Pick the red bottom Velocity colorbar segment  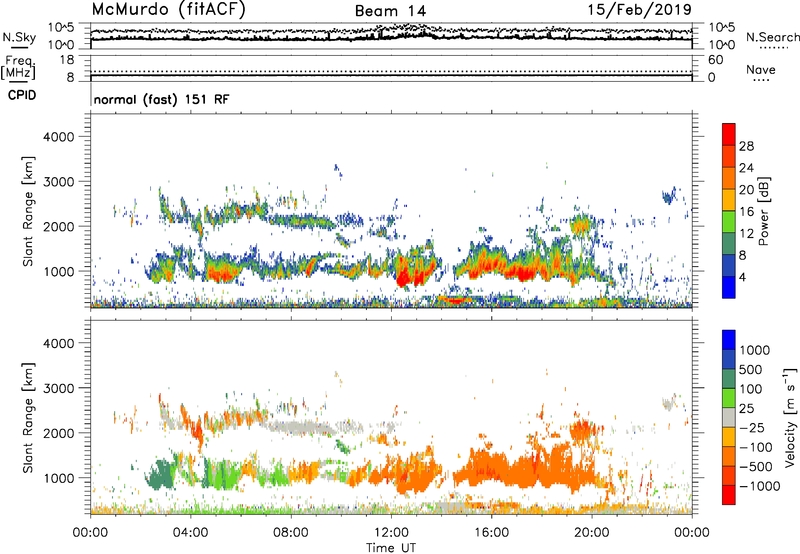pyautogui.click(x=729, y=495)
